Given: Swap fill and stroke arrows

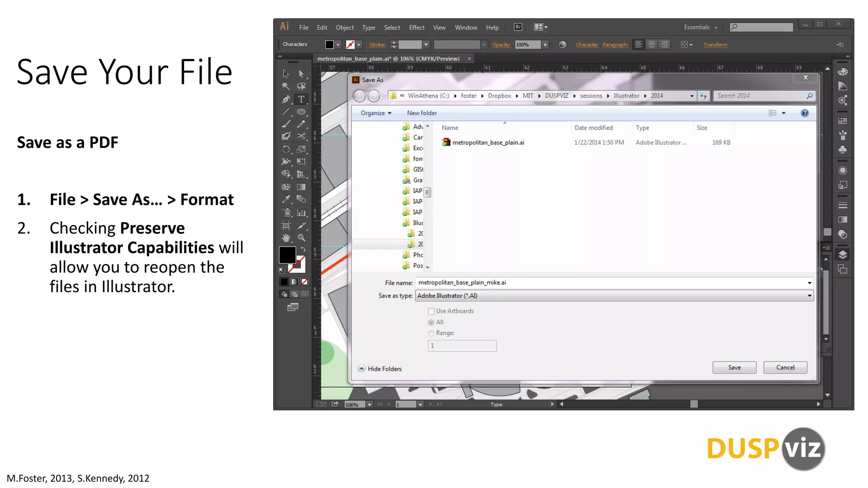Looking at the screenshot, I should (x=303, y=249).
